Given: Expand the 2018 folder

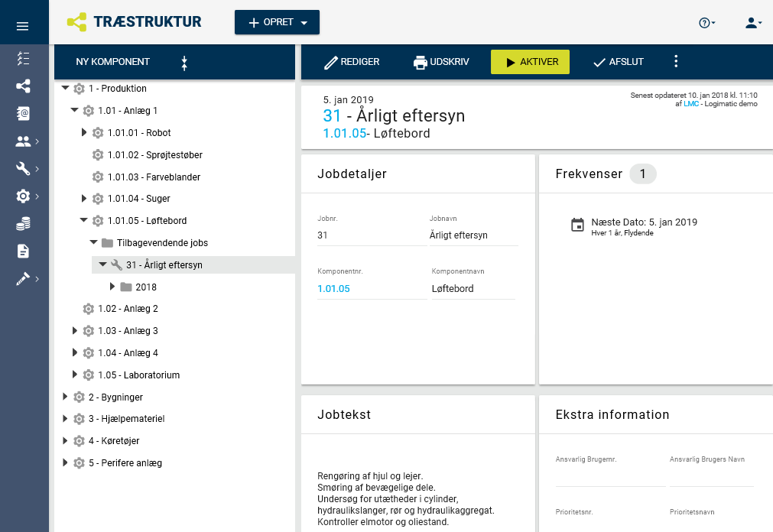Looking at the screenshot, I should (x=112, y=287).
